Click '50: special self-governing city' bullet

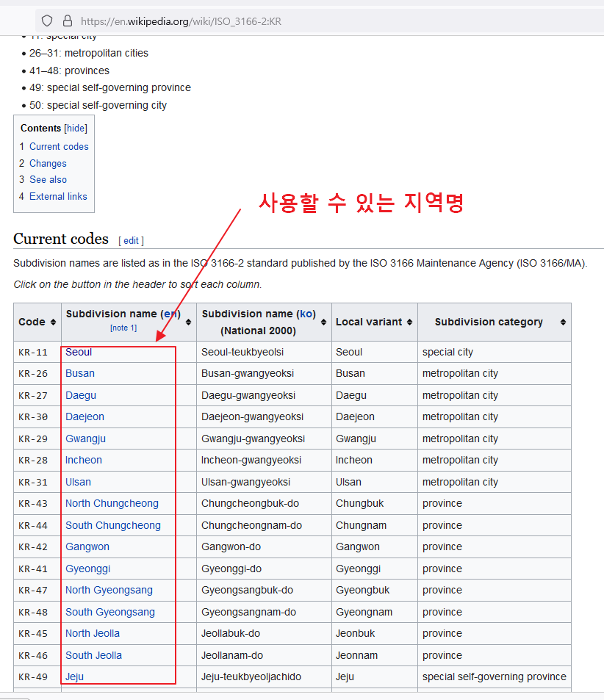tap(98, 105)
